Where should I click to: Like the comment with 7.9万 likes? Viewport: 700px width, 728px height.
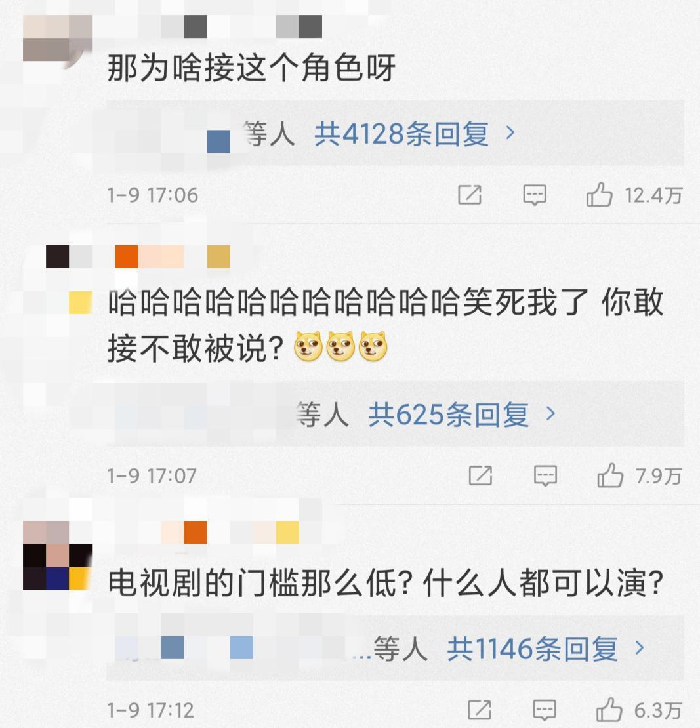click(x=610, y=475)
